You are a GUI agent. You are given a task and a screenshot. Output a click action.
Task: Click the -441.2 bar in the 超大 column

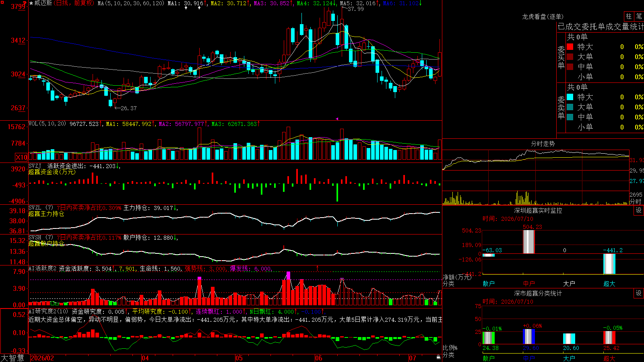609,264
